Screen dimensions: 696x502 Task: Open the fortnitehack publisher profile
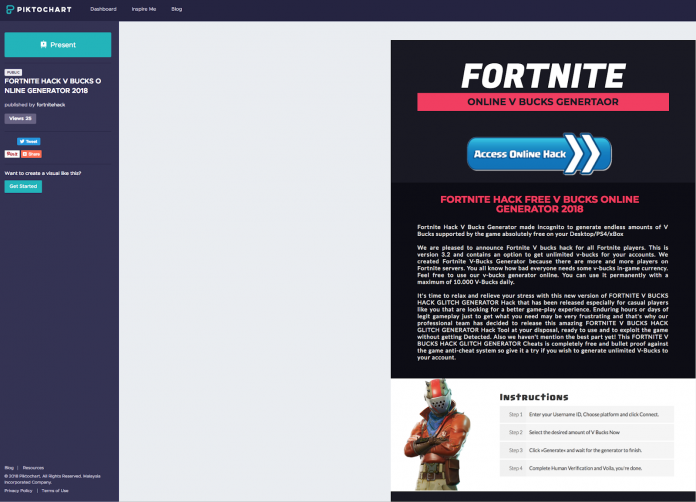(x=51, y=105)
